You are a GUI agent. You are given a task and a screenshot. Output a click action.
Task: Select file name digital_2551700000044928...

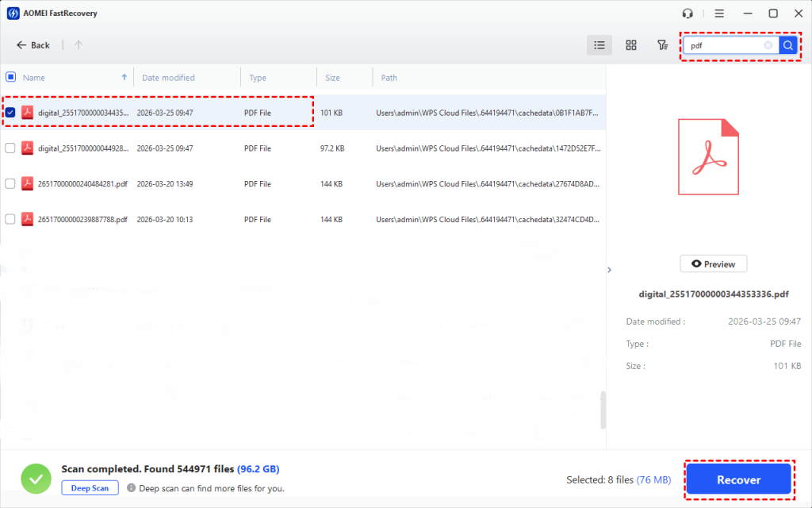pyautogui.click(x=82, y=148)
